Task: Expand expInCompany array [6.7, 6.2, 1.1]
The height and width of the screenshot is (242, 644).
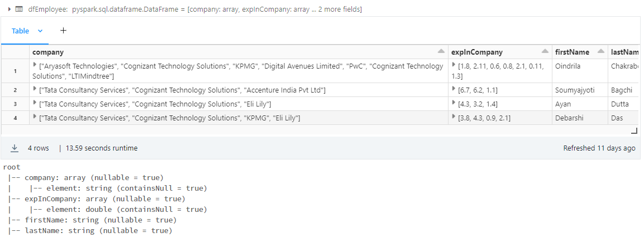Action: pyautogui.click(x=454, y=89)
